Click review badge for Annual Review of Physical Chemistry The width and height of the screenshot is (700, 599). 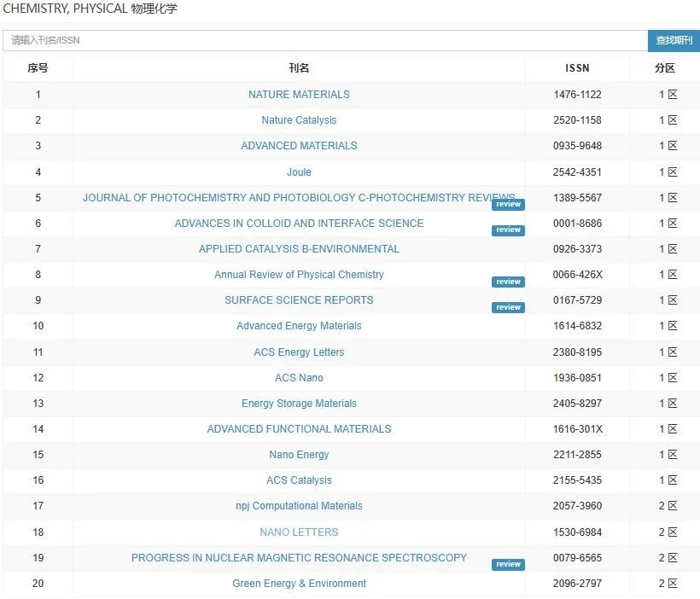tap(508, 282)
